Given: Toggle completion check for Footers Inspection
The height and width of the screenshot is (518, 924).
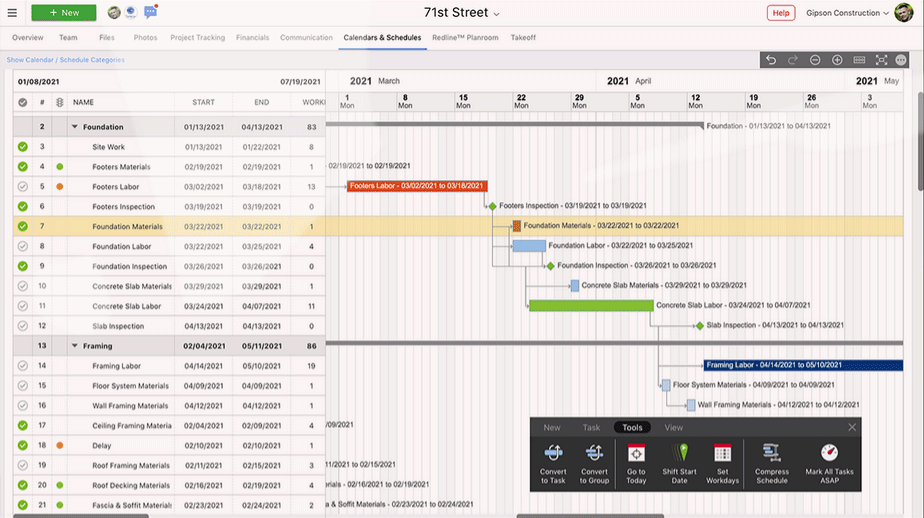Looking at the screenshot, I should click(22, 206).
